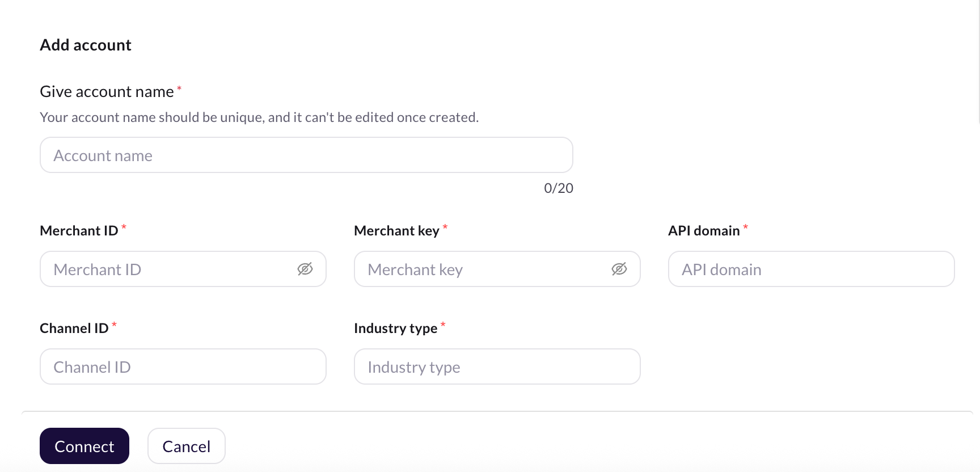Reveal Merchant key using eye icon
Image resolution: width=980 pixels, height=472 pixels.
(619, 269)
